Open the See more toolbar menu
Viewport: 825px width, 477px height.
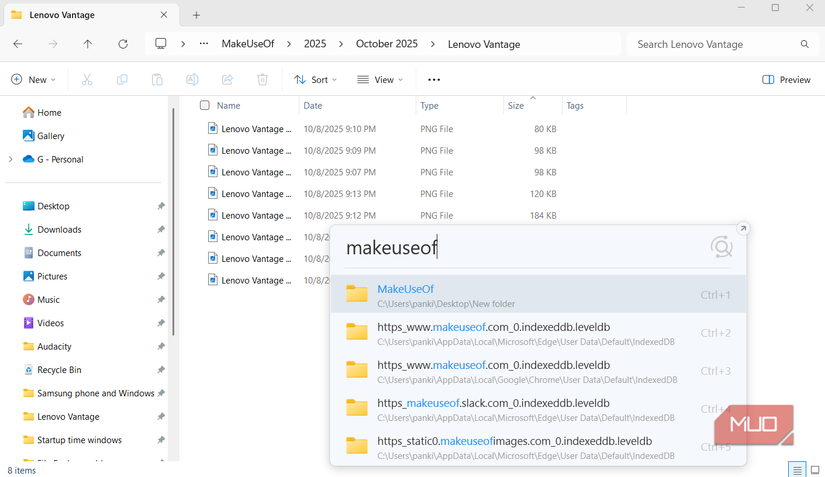(x=434, y=79)
